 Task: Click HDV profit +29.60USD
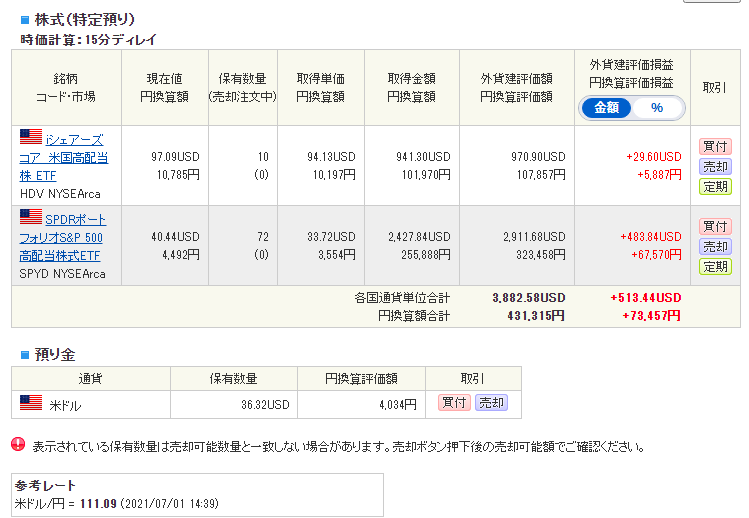coord(654,157)
